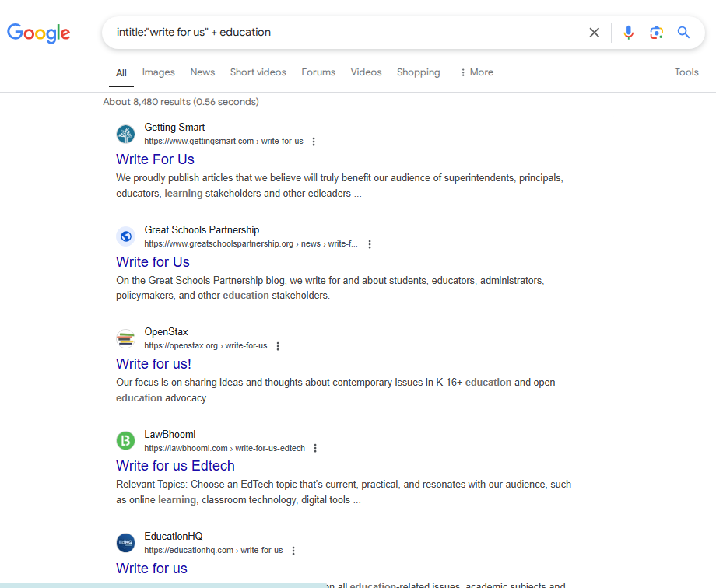Click the Great Schools Partnership blog snippet
This screenshot has width=716, height=588.
click(x=330, y=288)
